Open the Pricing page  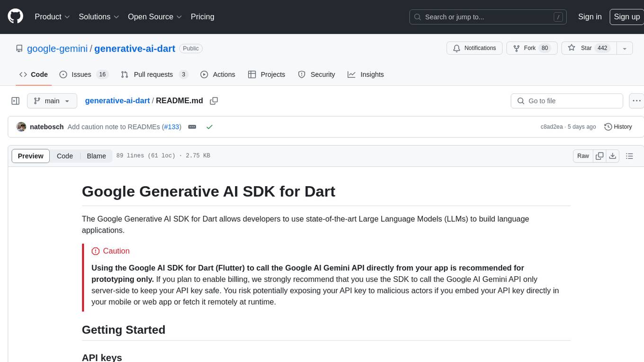click(202, 17)
